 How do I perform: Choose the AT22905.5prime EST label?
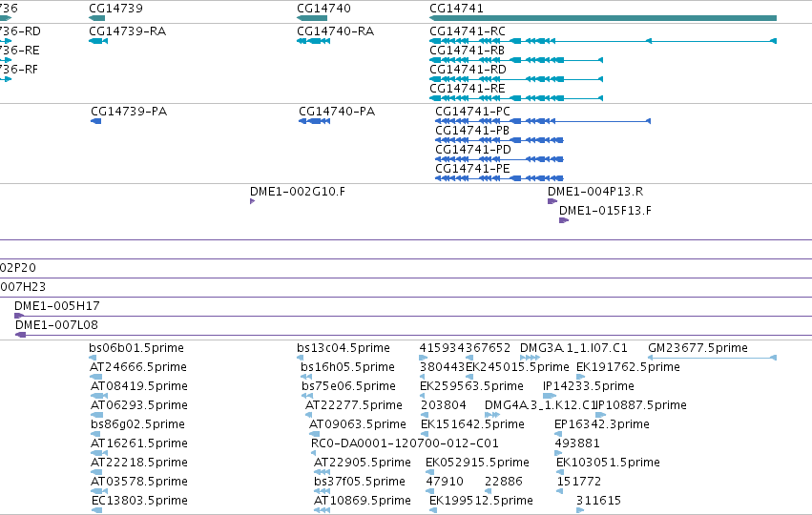[x=363, y=463]
